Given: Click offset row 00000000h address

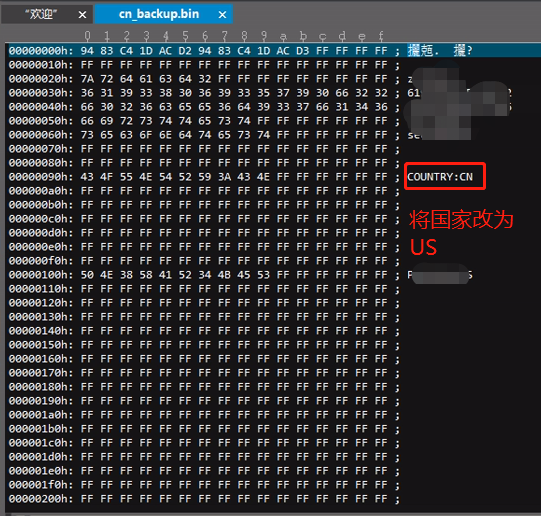Looking at the screenshot, I should [41, 51].
